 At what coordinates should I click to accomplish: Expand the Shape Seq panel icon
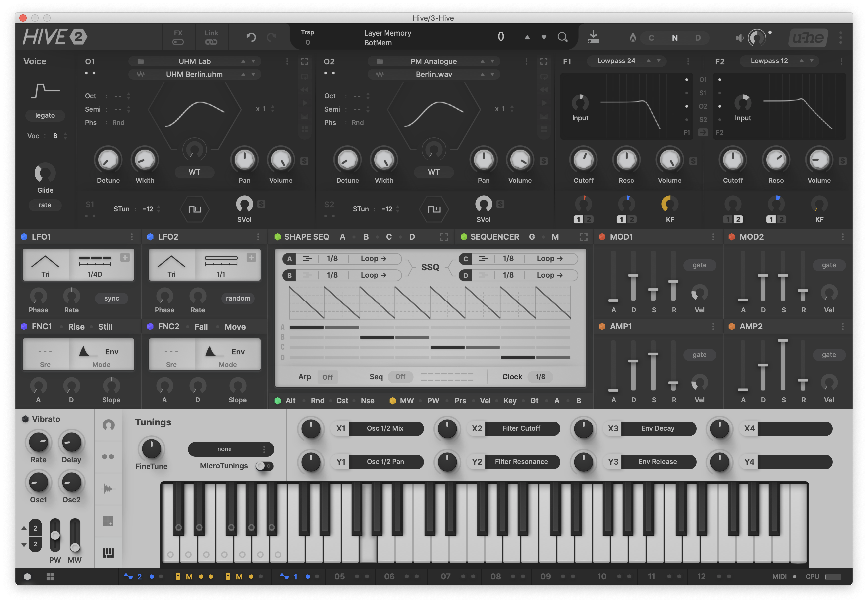pyautogui.click(x=444, y=237)
